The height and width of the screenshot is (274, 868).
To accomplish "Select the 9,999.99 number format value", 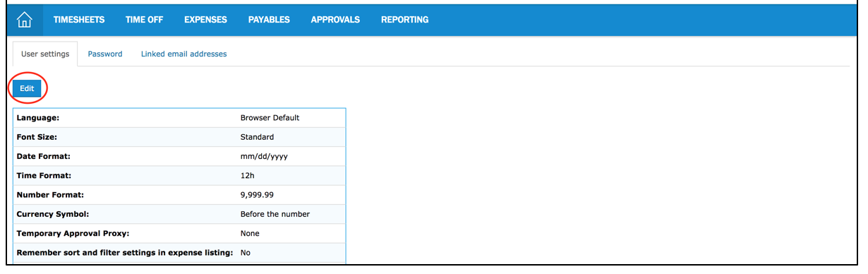I will (257, 194).
